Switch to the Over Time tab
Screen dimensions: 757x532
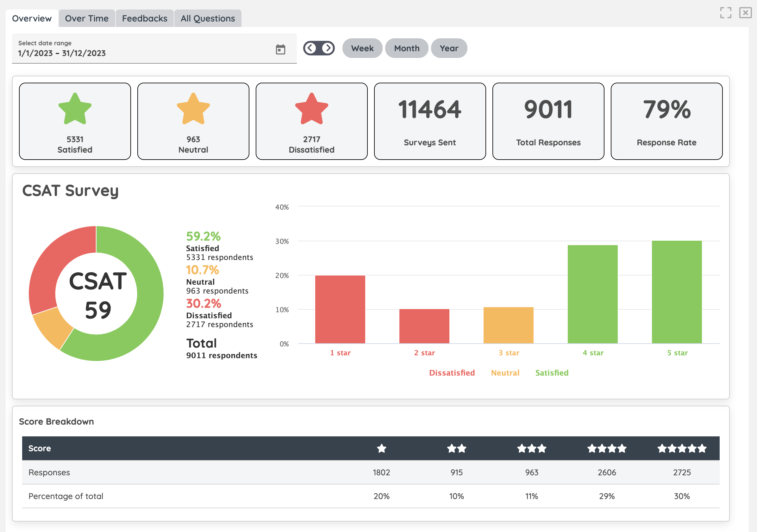pos(87,18)
